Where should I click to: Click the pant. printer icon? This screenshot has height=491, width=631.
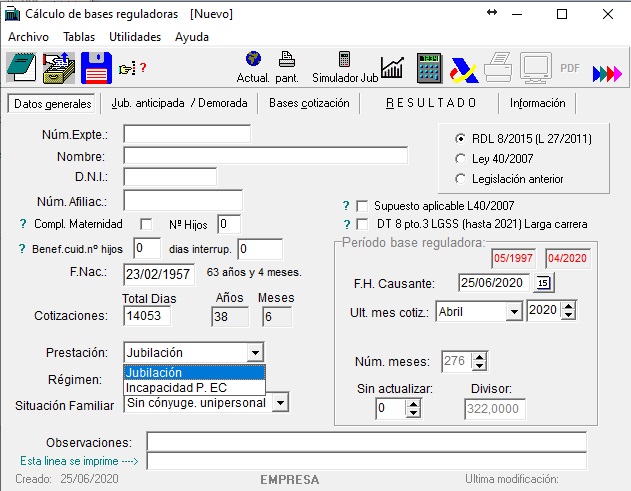click(x=287, y=59)
